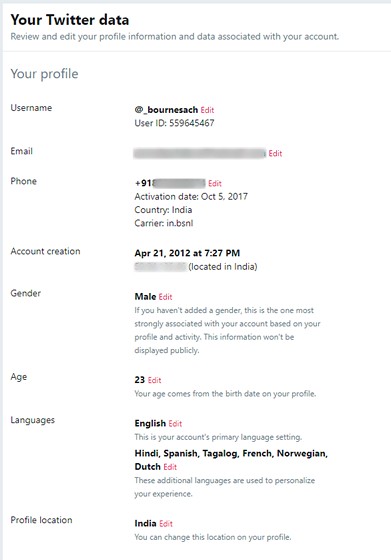391x560 pixels.
Task: Click the Your profile section heading
Action: tap(44, 74)
